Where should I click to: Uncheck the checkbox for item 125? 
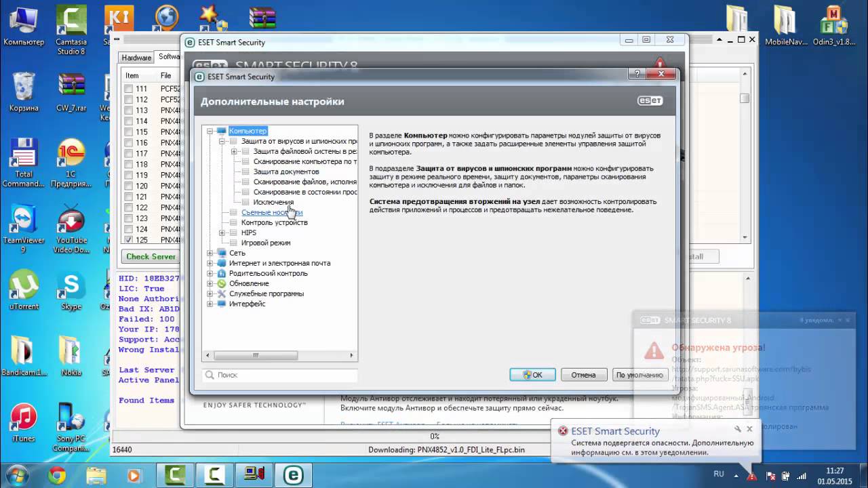pyautogui.click(x=129, y=240)
